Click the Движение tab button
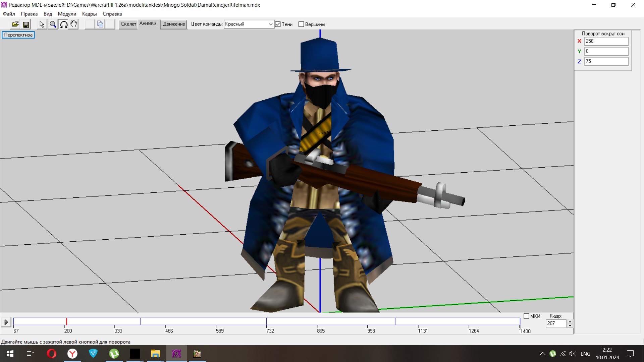This screenshot has width=644, height=362. point(174,24)
